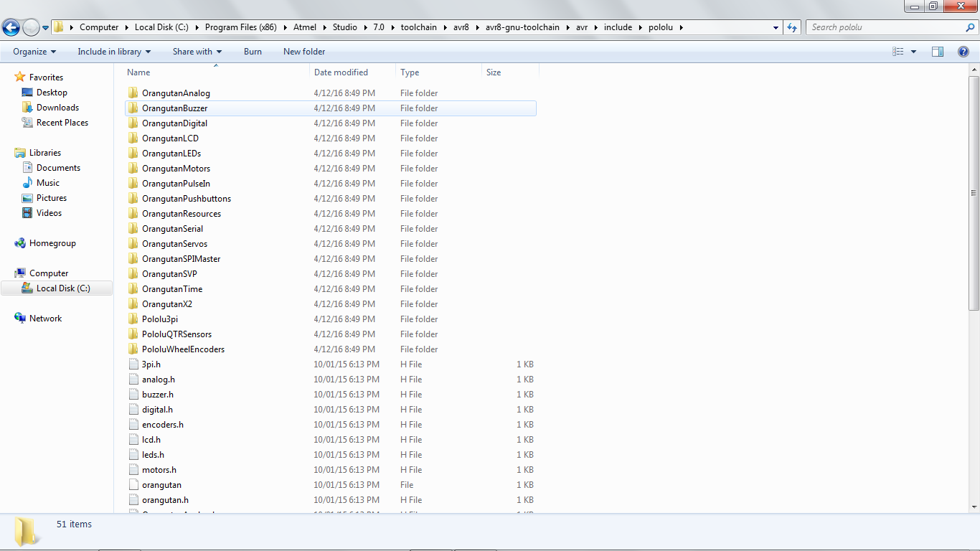Viewport: 980px width, 551px height.
Task: Click the motors.h file icon
Action: point(133,470)
